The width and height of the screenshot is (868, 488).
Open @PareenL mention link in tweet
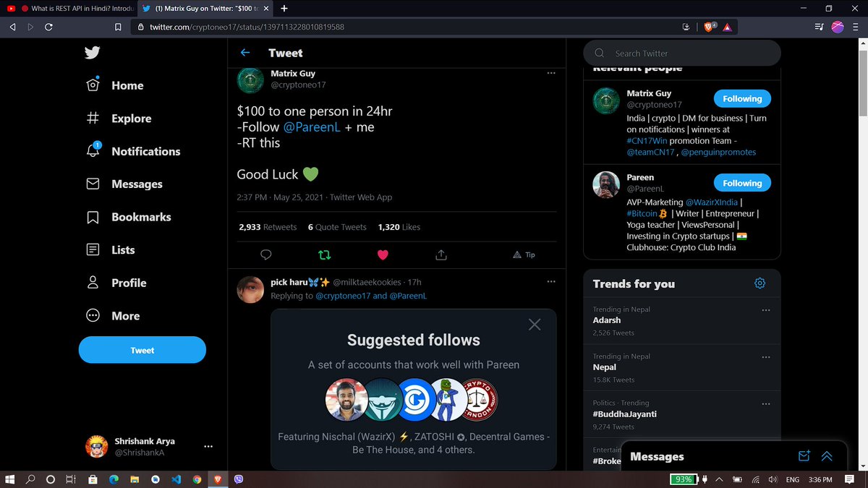(312, 127)
